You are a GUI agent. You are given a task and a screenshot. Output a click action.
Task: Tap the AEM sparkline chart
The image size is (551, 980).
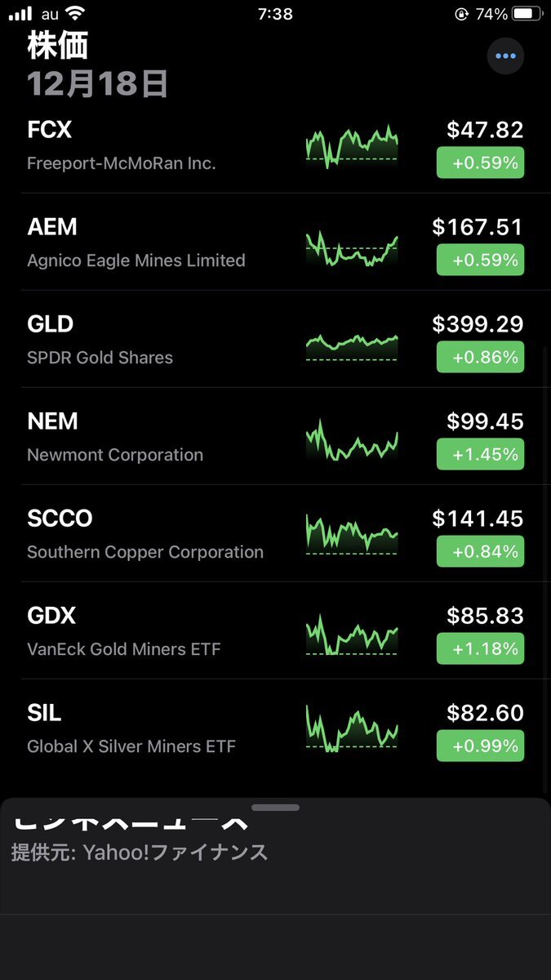coord(352,248)
